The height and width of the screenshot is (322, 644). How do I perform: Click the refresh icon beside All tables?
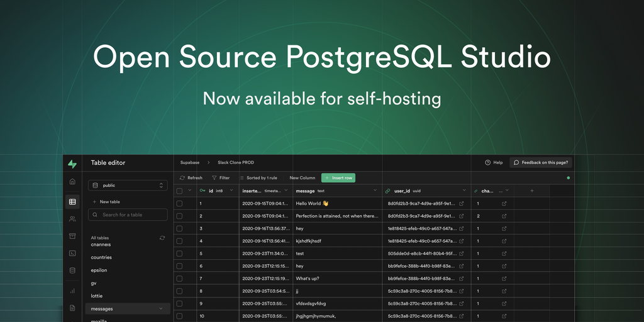(x=162, y=238)
